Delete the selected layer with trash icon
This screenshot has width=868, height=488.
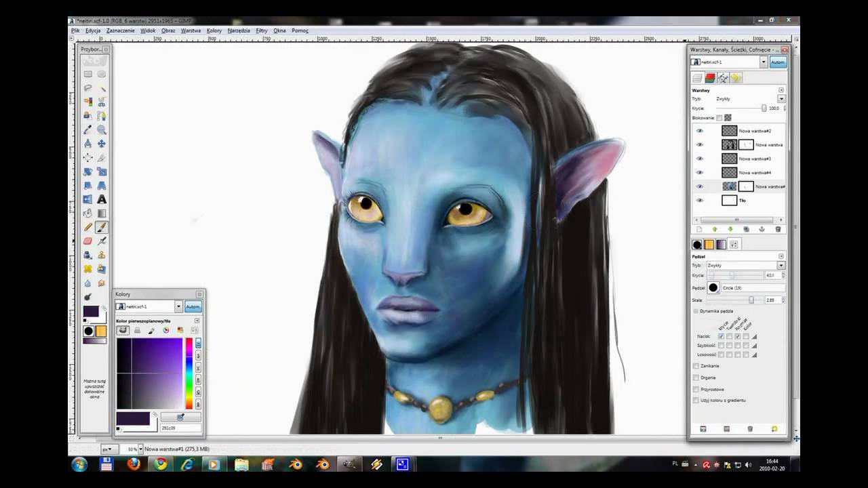coord(778,229)
